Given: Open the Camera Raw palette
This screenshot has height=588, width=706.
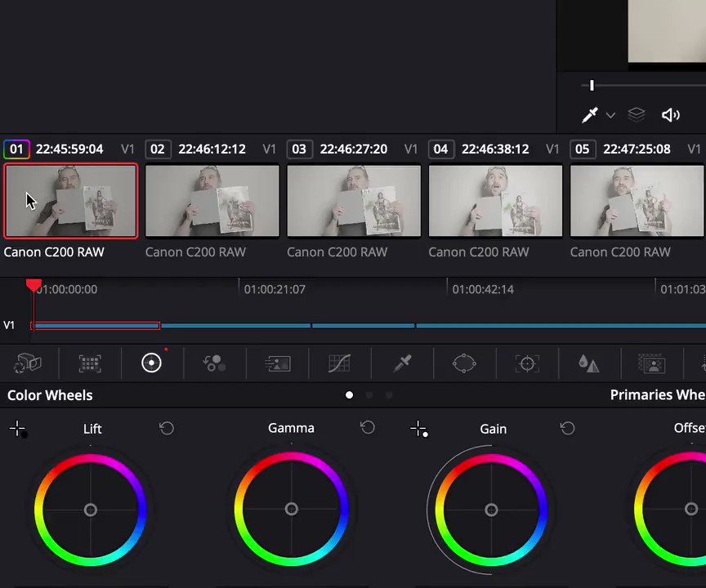Looking at the screenshot, I should (28, 363).
